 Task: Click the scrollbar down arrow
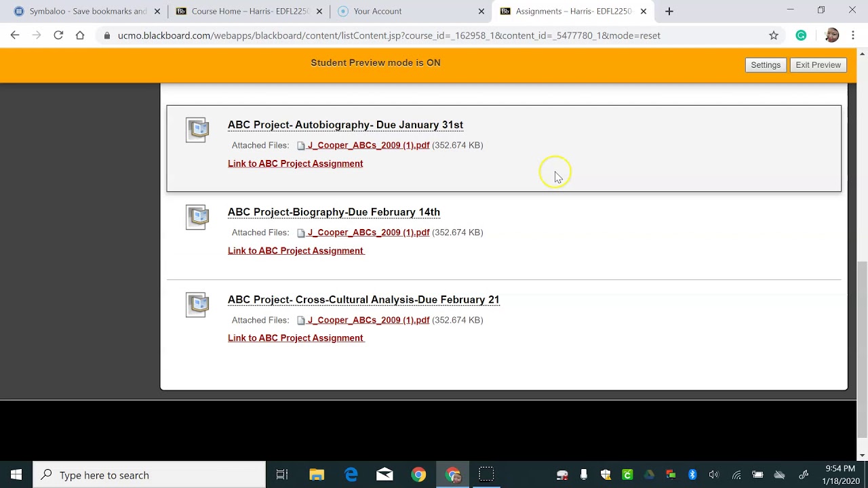pyautogui.click(x=863, y=455)
